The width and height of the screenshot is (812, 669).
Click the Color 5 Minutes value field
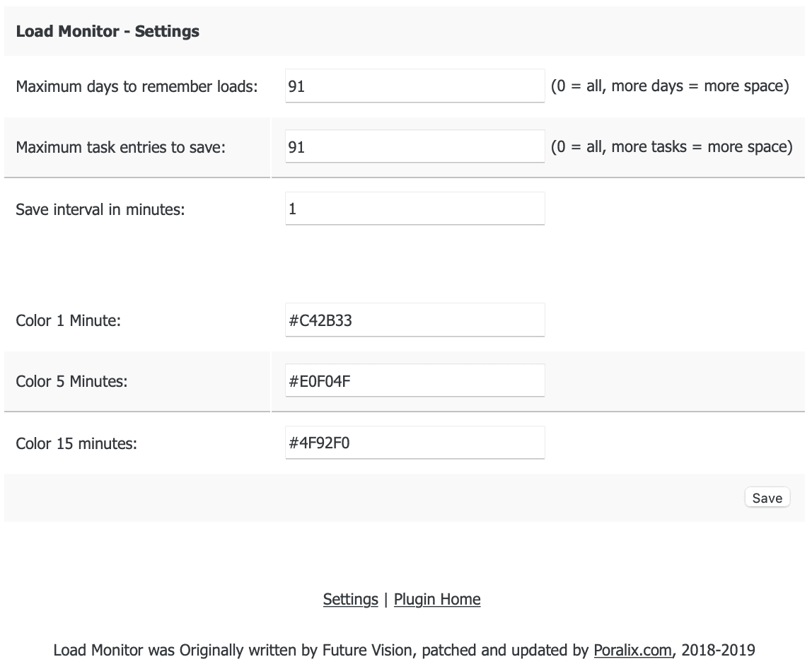(x=414, y=380)
